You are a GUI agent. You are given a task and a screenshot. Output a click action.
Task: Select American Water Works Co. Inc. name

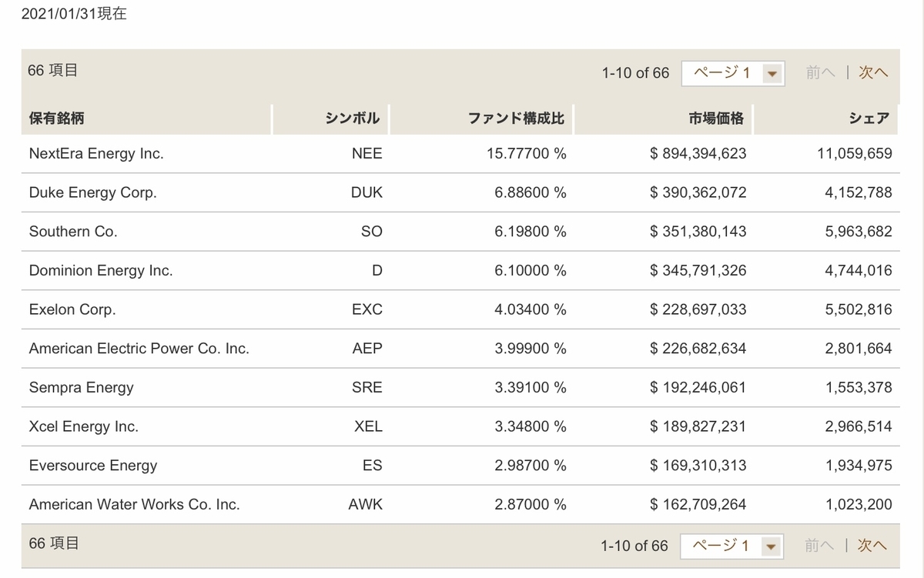[x=134, y=505]
